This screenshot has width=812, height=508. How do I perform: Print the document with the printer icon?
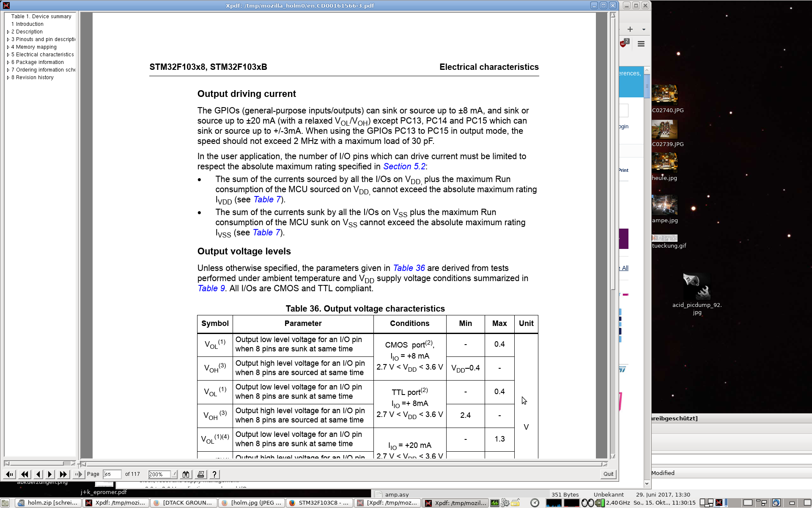[201, 474]
